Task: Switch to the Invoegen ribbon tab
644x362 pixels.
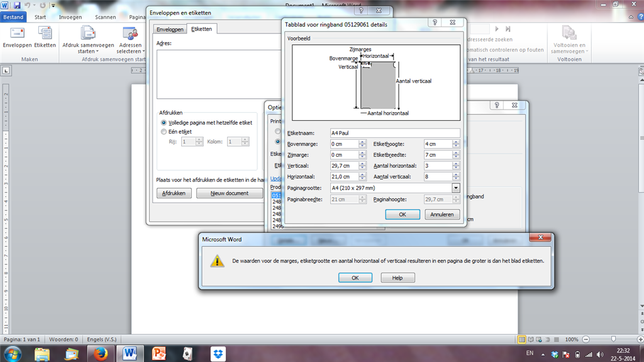Action: [x=70, y=17]
